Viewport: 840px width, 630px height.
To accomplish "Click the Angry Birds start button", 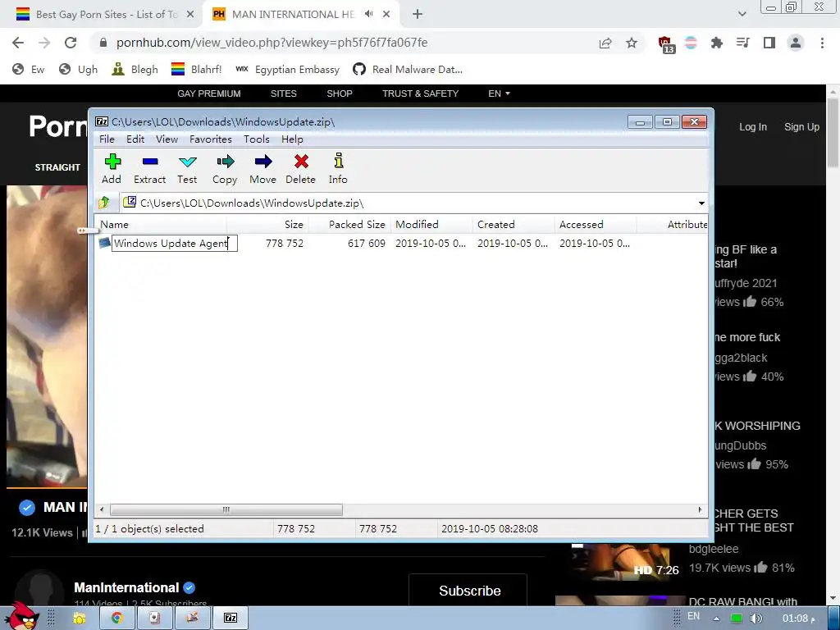I will pos(21,616).
